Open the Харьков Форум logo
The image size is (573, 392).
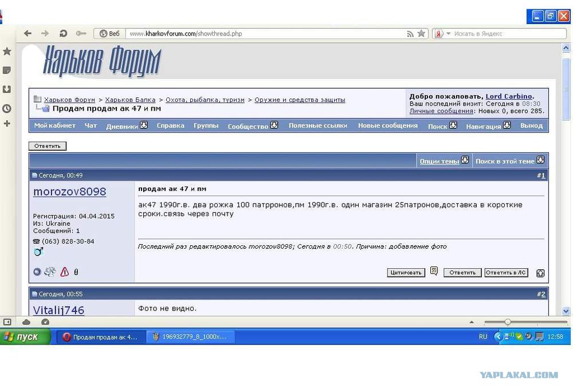(102, 61)
